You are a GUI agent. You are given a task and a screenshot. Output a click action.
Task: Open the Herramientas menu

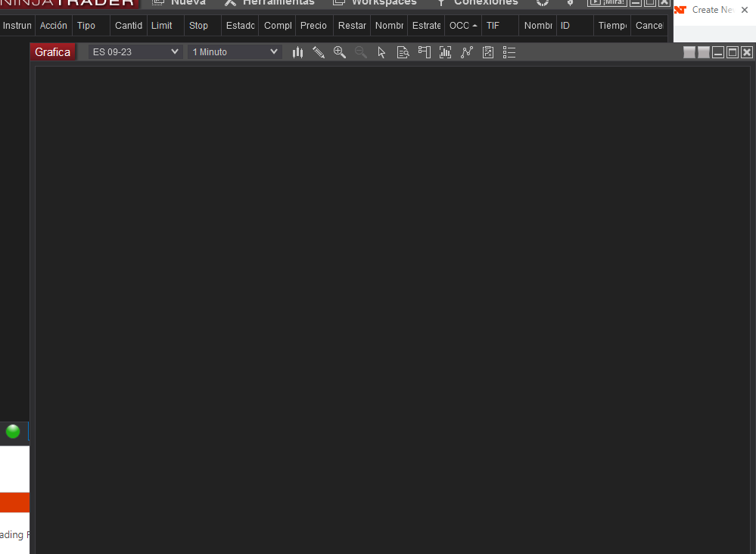coord(269,2)
